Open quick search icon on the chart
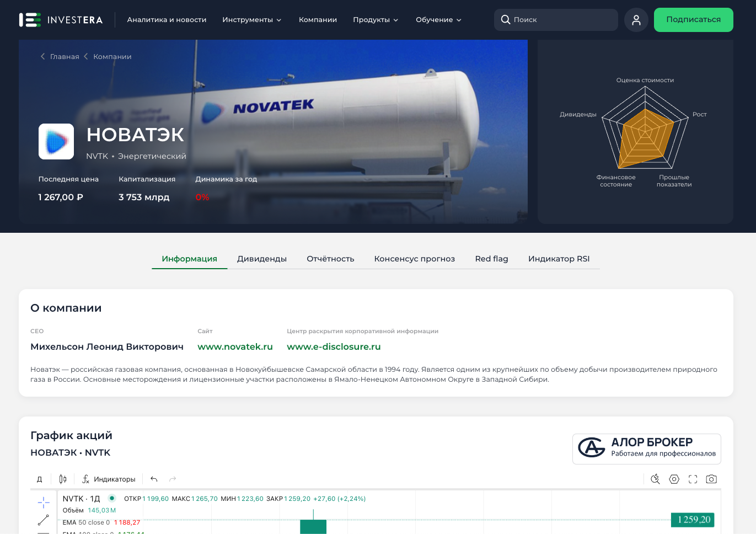This screenshot has width=756, height=534. (655, 479)
